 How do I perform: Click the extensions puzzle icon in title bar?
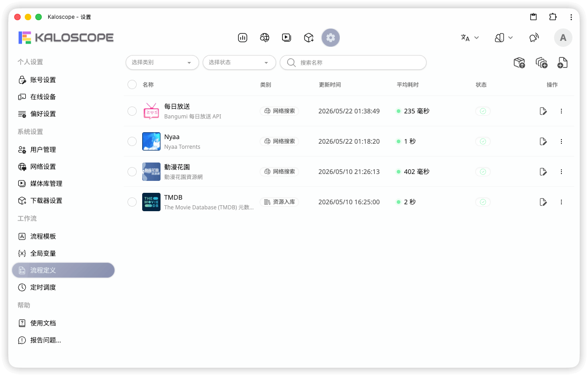point(553,17)
